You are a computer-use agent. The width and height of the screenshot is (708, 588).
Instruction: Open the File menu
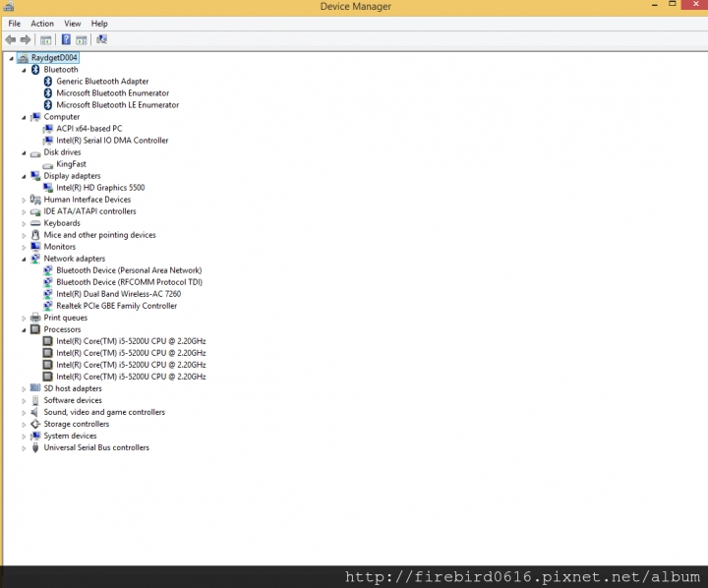pos(15,24)
